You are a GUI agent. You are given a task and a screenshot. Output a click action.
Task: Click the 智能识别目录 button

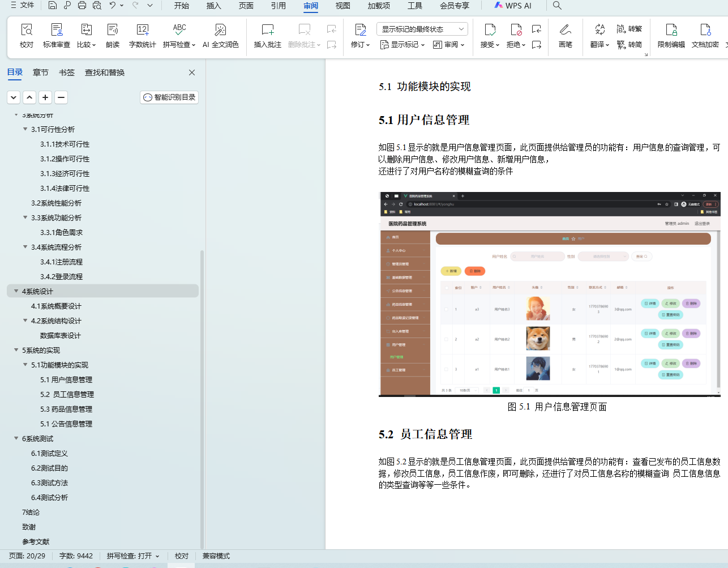click(169, 97)
